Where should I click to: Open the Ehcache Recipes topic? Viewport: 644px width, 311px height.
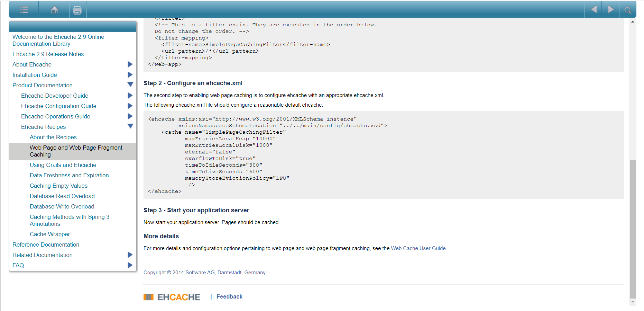coord(43,127)
